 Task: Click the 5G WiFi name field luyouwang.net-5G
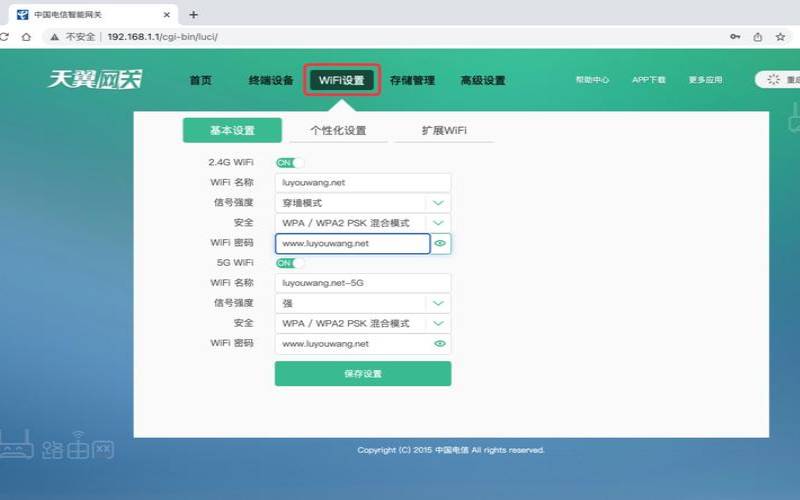click(x=363, y=283)
